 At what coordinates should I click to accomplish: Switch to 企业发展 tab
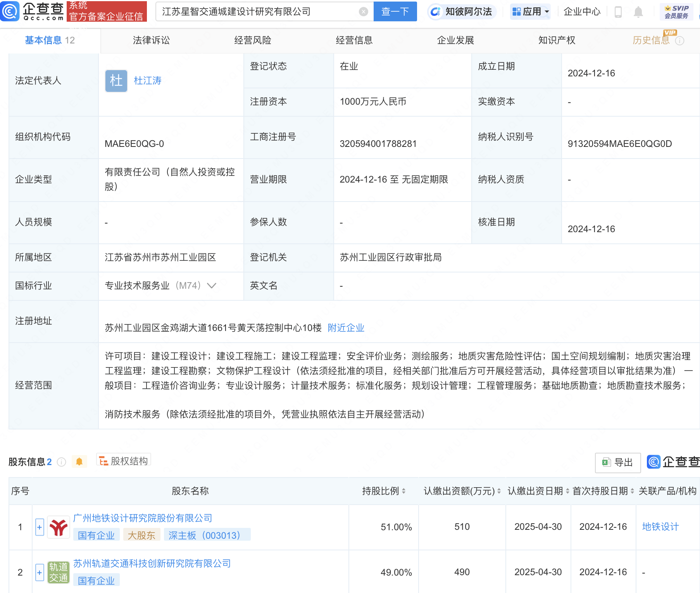(x=455, y=40)
